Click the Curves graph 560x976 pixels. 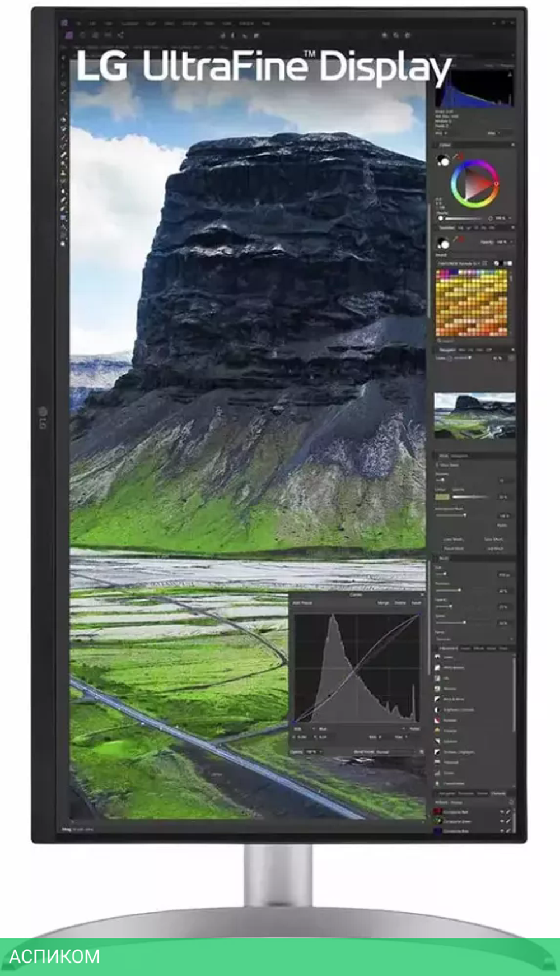click(x=357, y=668)
